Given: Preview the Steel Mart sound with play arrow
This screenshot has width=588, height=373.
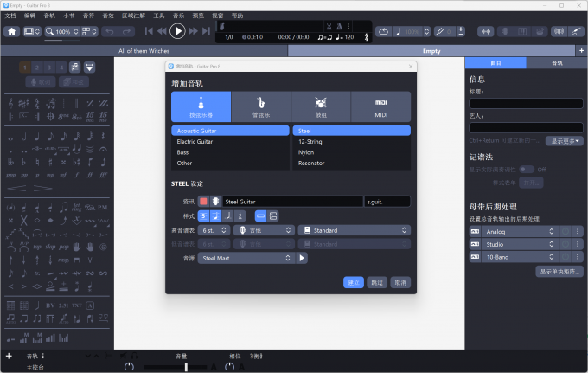Looking at the screenshot, I should coord(303,258).
